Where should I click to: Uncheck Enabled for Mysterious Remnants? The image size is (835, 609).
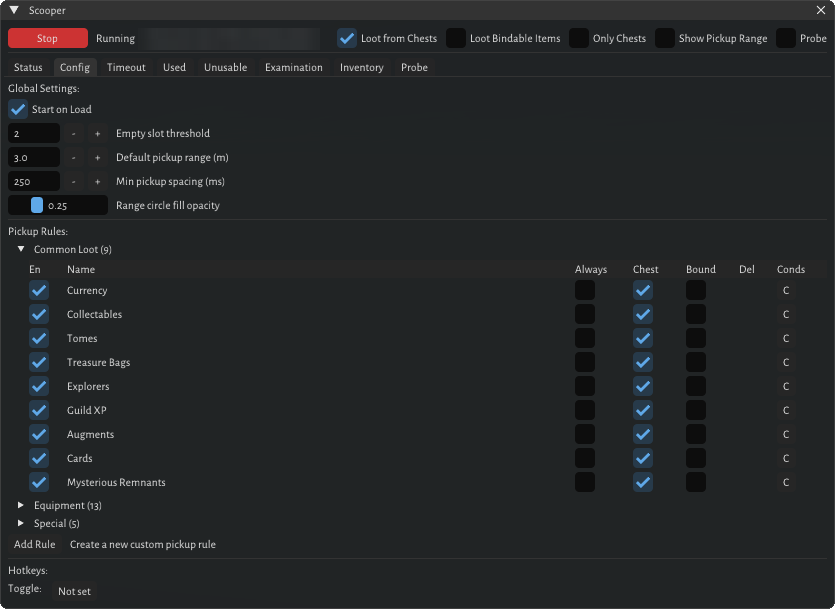coord(39,482)
